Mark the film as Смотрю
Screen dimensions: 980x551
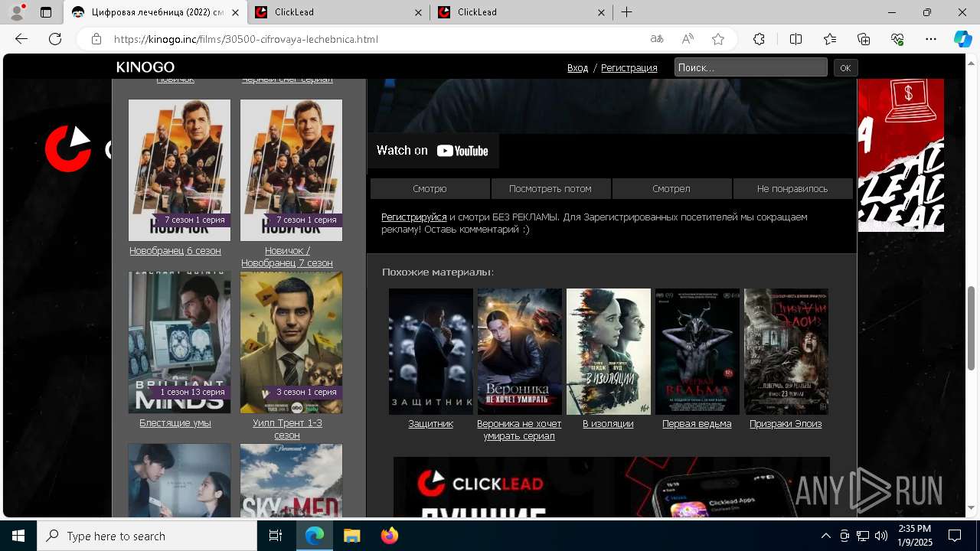click(430, 188)
